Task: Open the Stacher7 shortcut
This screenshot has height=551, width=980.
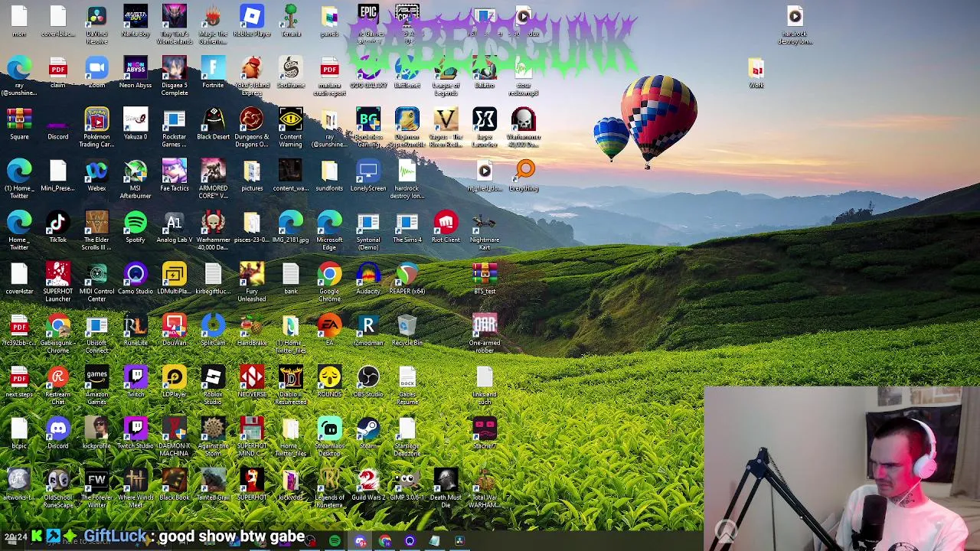Action: [485, 432]
